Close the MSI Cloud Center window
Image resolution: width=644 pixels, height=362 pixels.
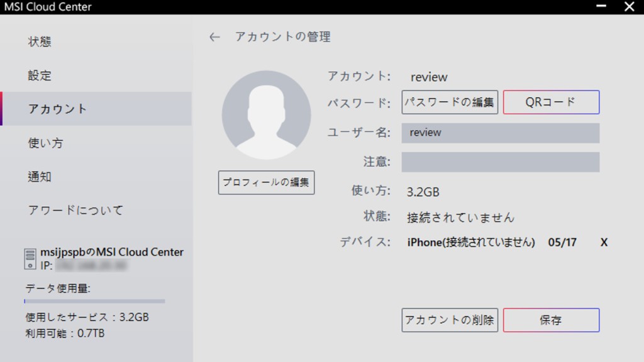coord(629,7)
